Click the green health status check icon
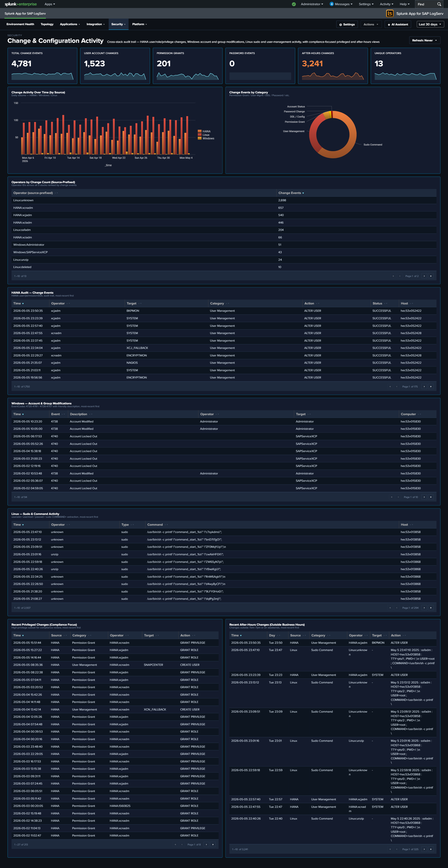Screen dimensions: 448x868 [x=293, y=4]
